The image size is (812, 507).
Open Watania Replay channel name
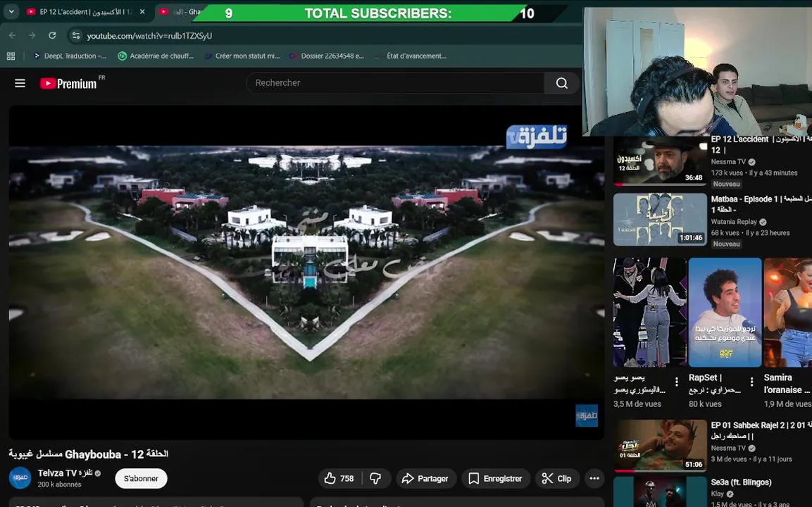click(734, 222)
